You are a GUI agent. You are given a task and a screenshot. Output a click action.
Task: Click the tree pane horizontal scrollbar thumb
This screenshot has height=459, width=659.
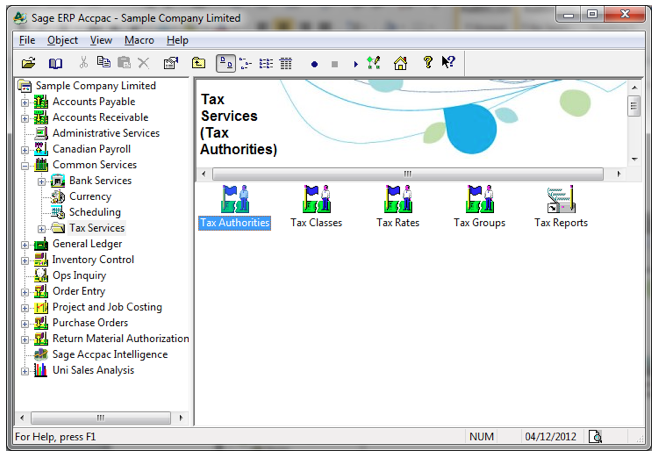point(101,418)
